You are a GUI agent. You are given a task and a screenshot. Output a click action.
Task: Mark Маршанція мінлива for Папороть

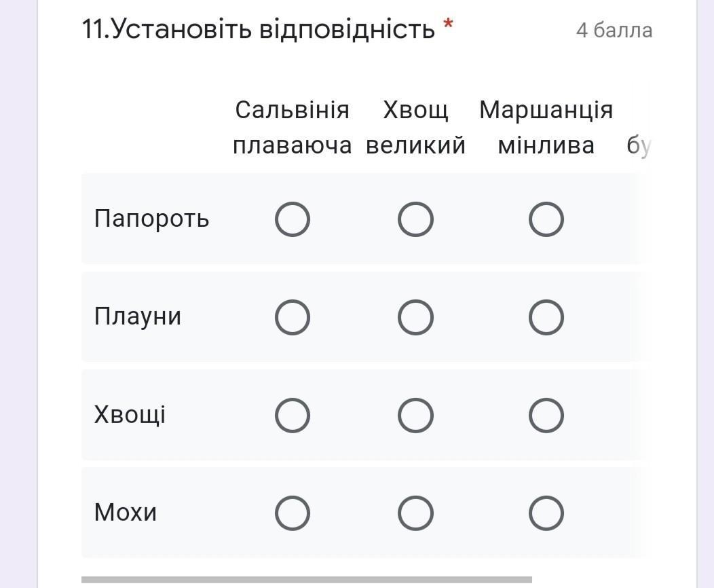546,219
